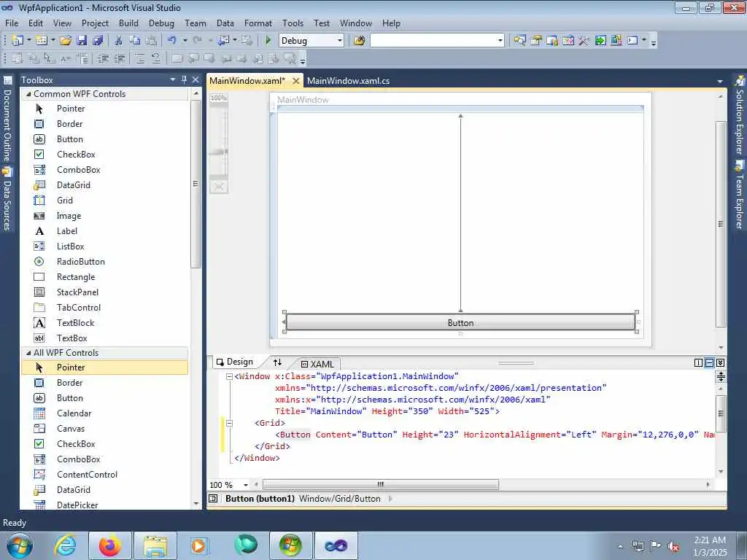747x560 pixels.
Task: Open the Build menu
Action: (128, 23)
